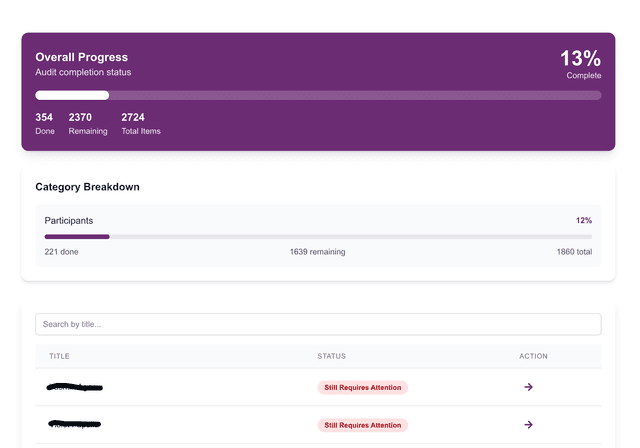Image resolution: width=640 pixels, height=448 pixels.
Task: Click the 2370 Remaining statistic
Action: [x=87, y=123]
